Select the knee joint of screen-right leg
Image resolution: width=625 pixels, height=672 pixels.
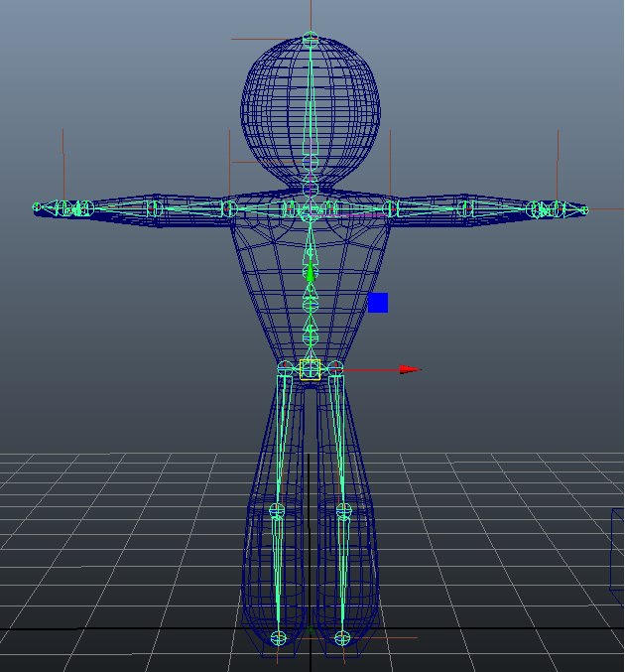coord(343,510)
